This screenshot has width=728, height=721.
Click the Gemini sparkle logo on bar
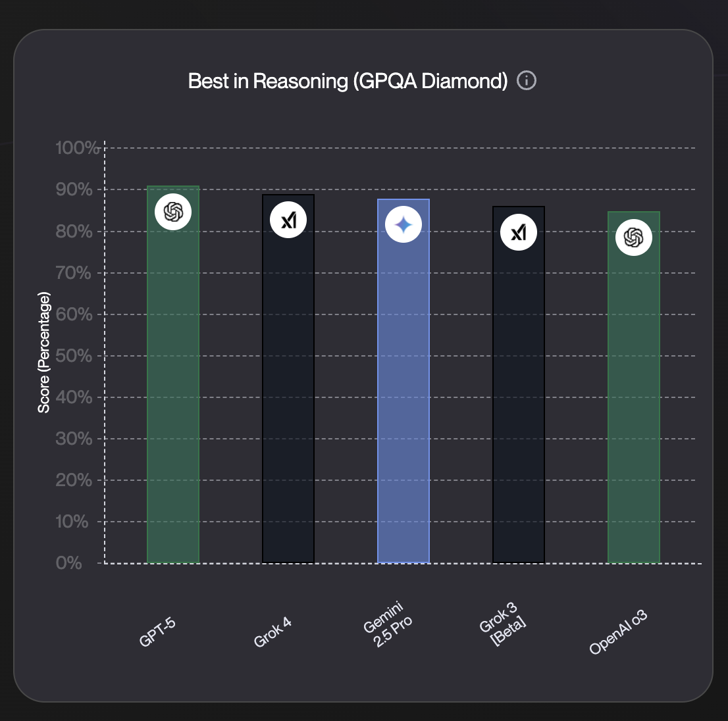(x=403, y=224)
